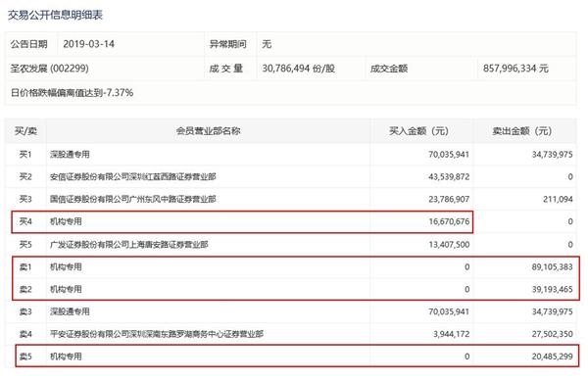Select the 卖3 row label
Screen dimensions: 588x381
pyautogui.click(x=25, y=311)
